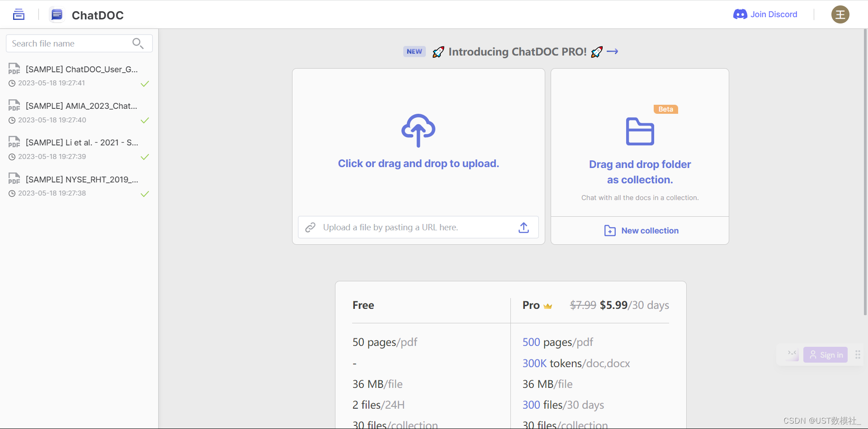Click the Free plan heading
Viewport: 868px width, 429px height.
pyautogui.click(x=363, y=305)
